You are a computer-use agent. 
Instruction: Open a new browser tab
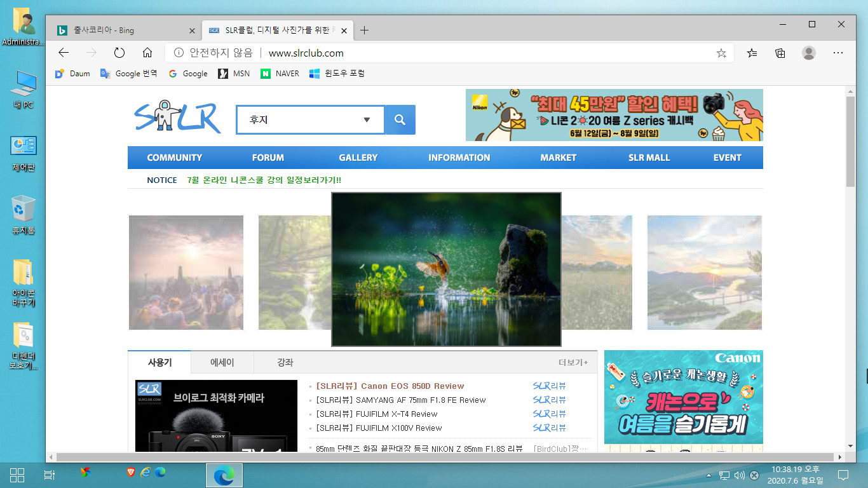click(364, 30)
